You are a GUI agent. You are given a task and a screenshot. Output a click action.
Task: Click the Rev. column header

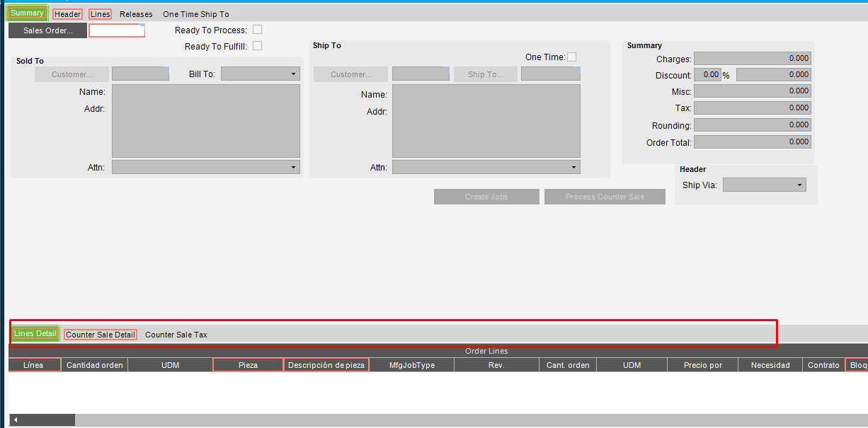click(x=496, y=365)
